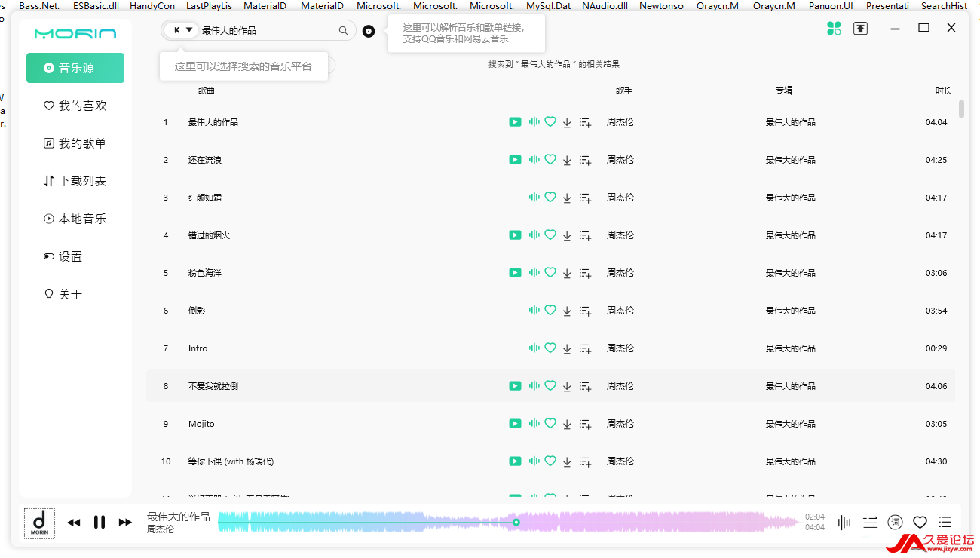Select the song title 粉色海洋
The width and height of the screenshot is (980, 558).
point(205,273)
